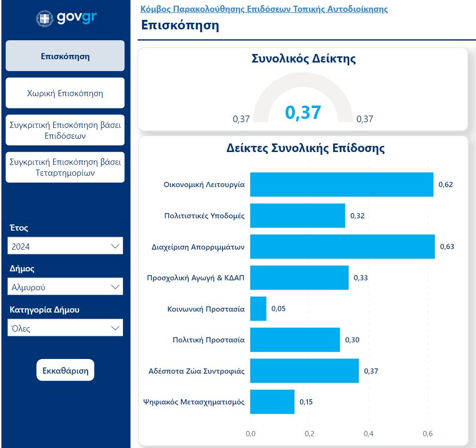Viewport: 476px width, 448px height.
Task: Open Συγκριτική Επισκόπηση βάσει Τεταρτημορίων
Action: [65, 167]
